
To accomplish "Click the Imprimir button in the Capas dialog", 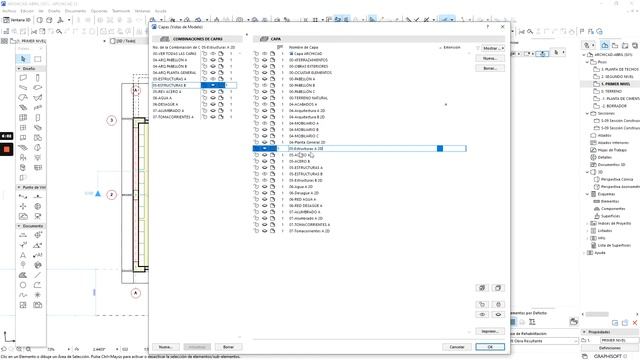I will pos(490,331).
